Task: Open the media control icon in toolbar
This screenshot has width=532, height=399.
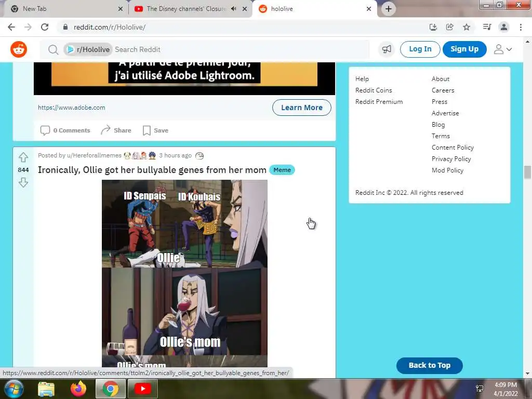Action: [487, 27]
